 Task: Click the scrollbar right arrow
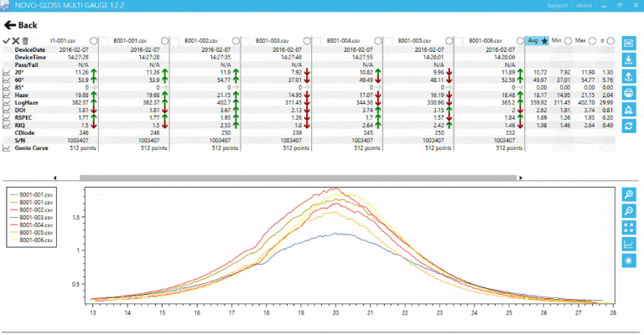521,178
